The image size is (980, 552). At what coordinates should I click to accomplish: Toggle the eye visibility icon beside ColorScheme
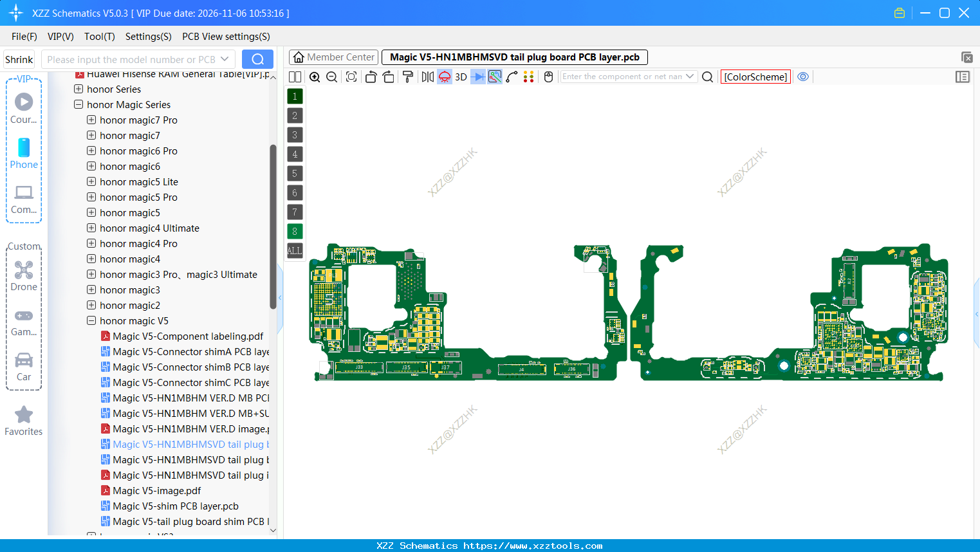point(803,77)
